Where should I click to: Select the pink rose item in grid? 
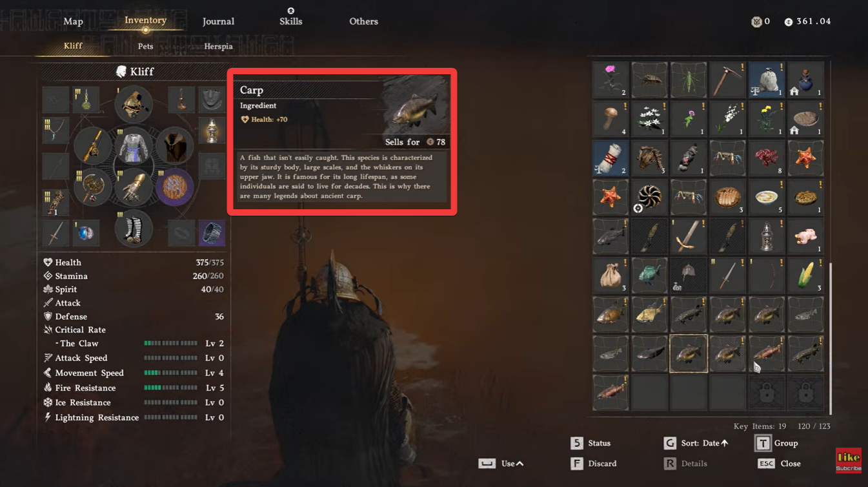coord(611,79)
